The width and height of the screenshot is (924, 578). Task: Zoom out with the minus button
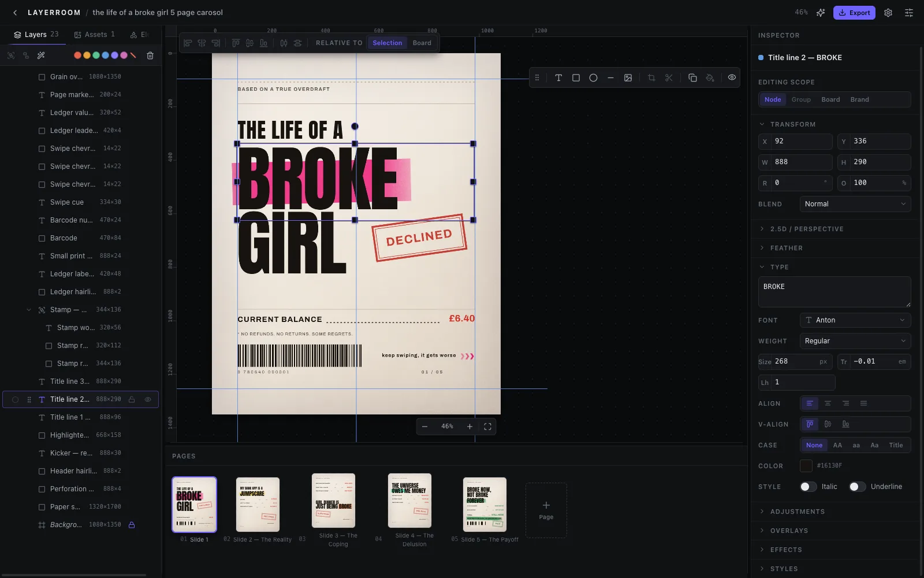point(424,427)
